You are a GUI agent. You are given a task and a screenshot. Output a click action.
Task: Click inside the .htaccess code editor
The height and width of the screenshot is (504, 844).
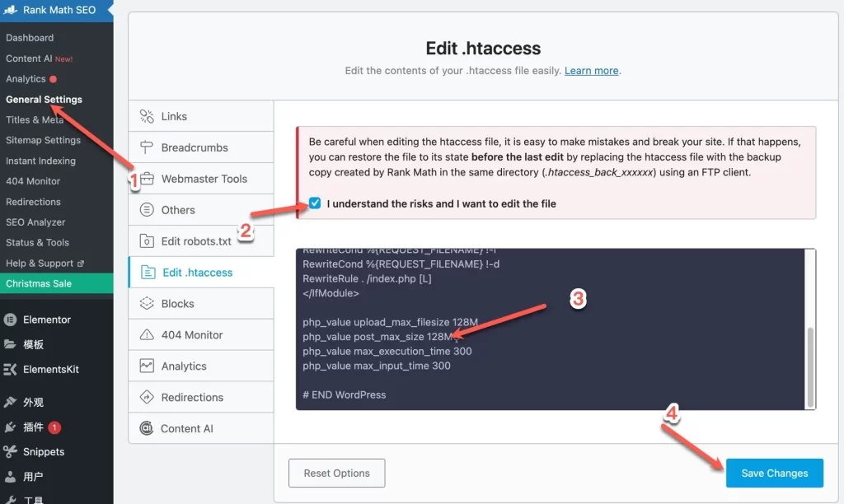pos(550,329)
